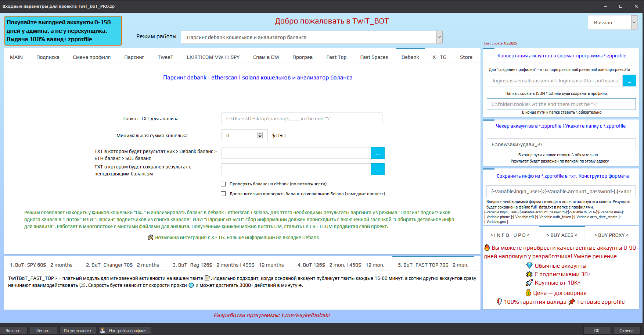The image size is (644, 335).
Task: Enable additional Solana wallet balance check
Action: [x=223, y=194]
